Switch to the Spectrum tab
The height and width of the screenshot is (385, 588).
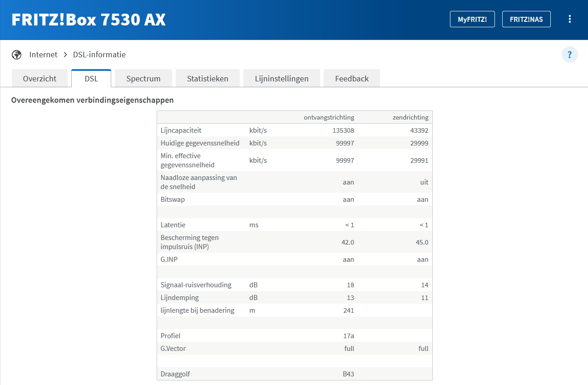[143, 79]
